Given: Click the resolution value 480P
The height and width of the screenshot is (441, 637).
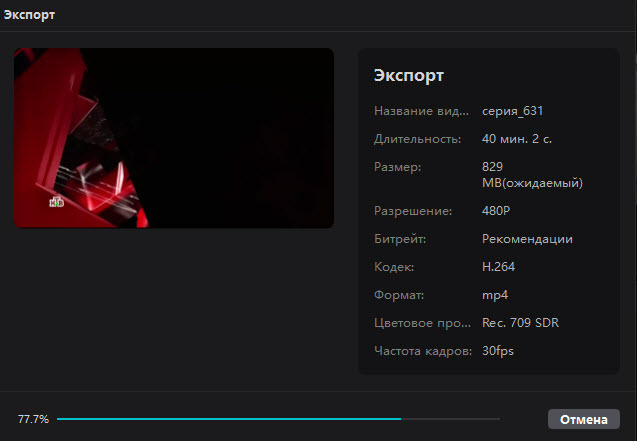Looking at the screenshot, I should (496, 211).
